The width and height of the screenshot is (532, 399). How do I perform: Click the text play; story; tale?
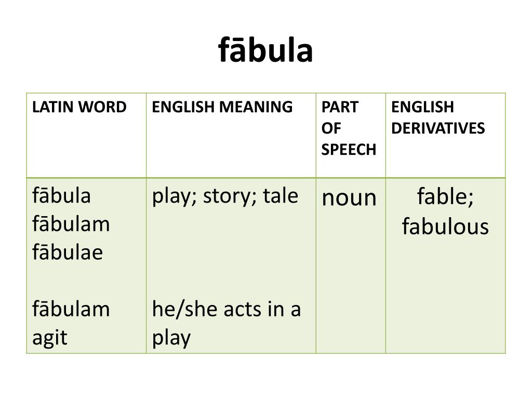[x=225, y=196]
